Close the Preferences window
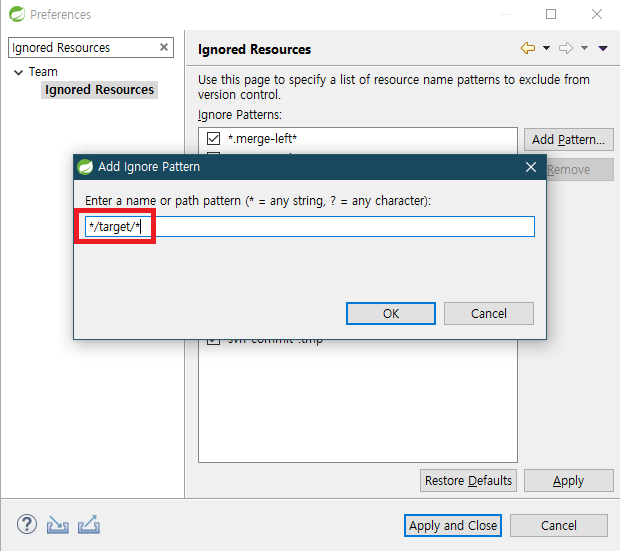The height and width of the screenshot is (551, 620). click(x=597, y=14)
